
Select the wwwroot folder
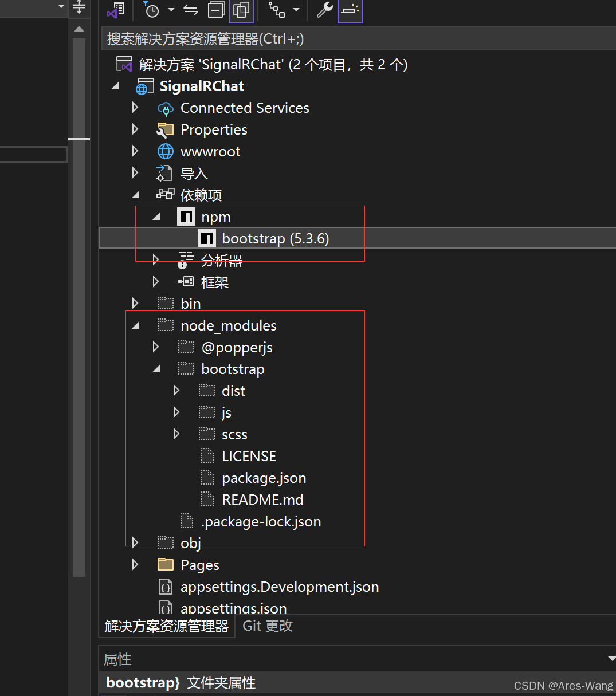(x=210, y=152)
